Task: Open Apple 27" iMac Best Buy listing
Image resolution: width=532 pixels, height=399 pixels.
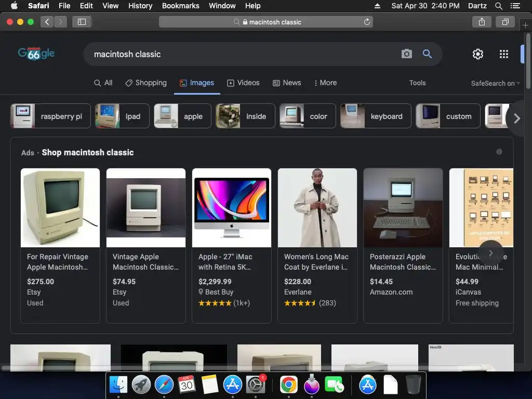Action: (x=232, y=245)
